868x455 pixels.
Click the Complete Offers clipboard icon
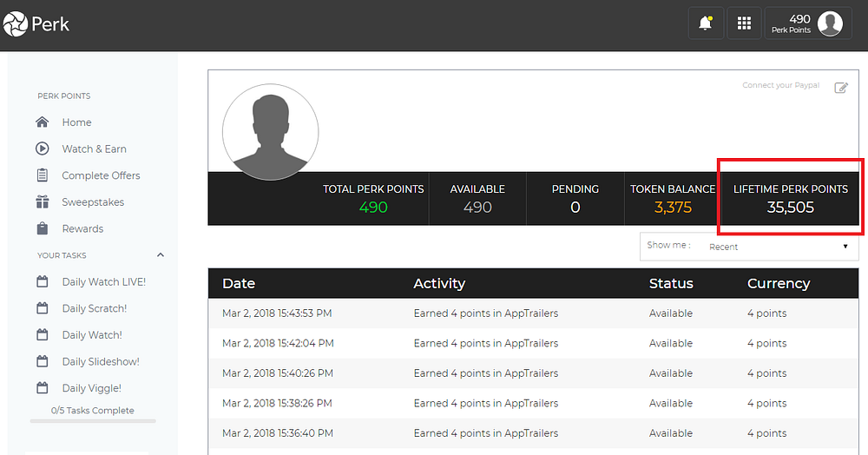pyautogui.click(x=43, y=175)
